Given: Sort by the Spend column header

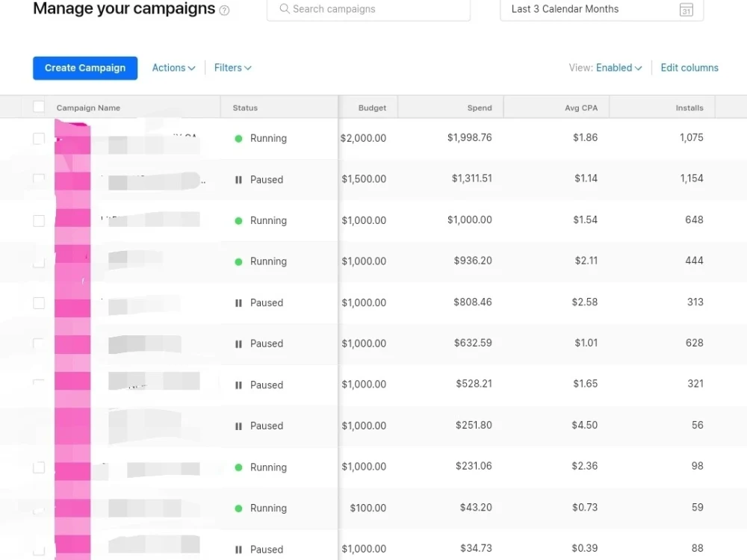Looking at the screenshot, I should [480, 108].
